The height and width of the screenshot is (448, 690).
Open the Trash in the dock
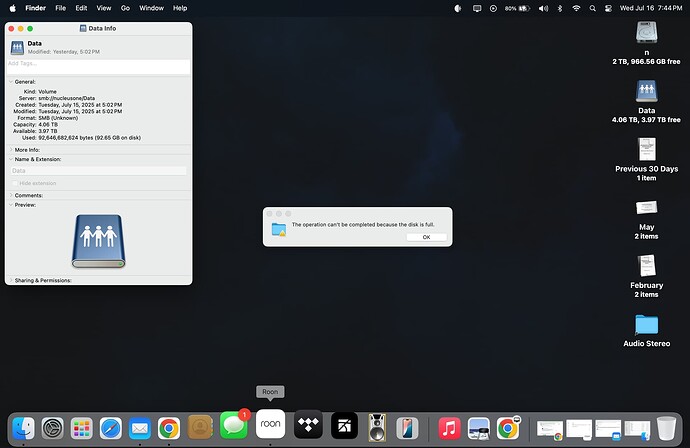pyautogui.click(x=666, y=428)
